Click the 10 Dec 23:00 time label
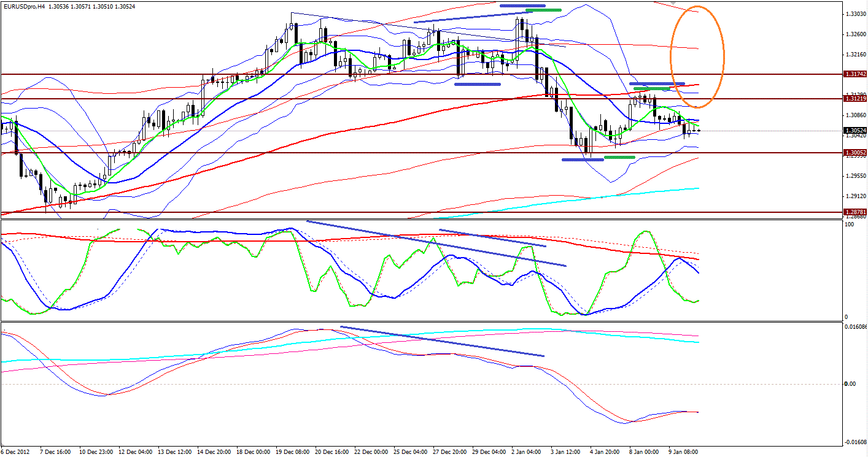 [x=96, y=451]
